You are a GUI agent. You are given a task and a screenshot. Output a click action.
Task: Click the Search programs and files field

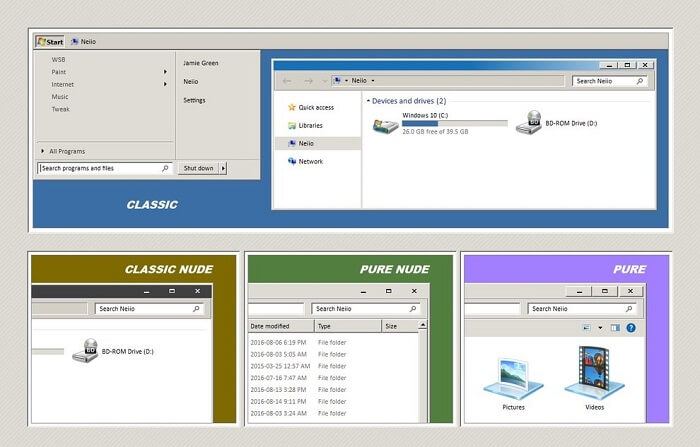point(105,168)
